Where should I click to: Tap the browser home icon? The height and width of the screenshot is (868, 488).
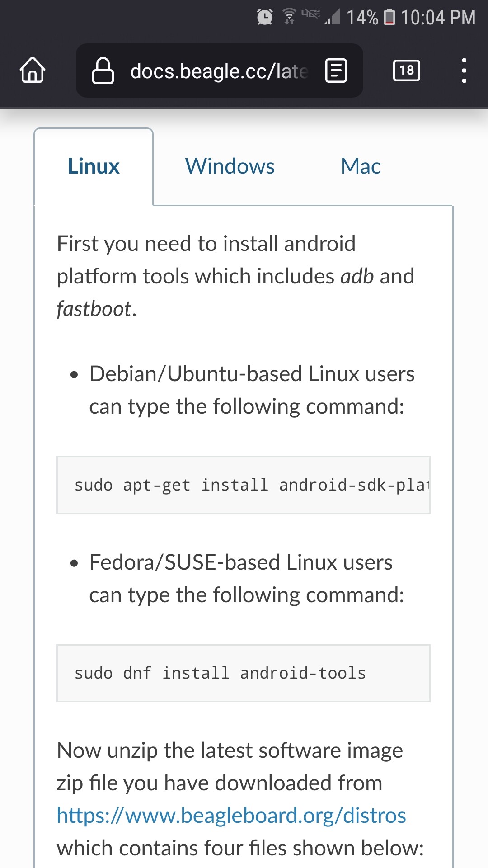[33, 70]
